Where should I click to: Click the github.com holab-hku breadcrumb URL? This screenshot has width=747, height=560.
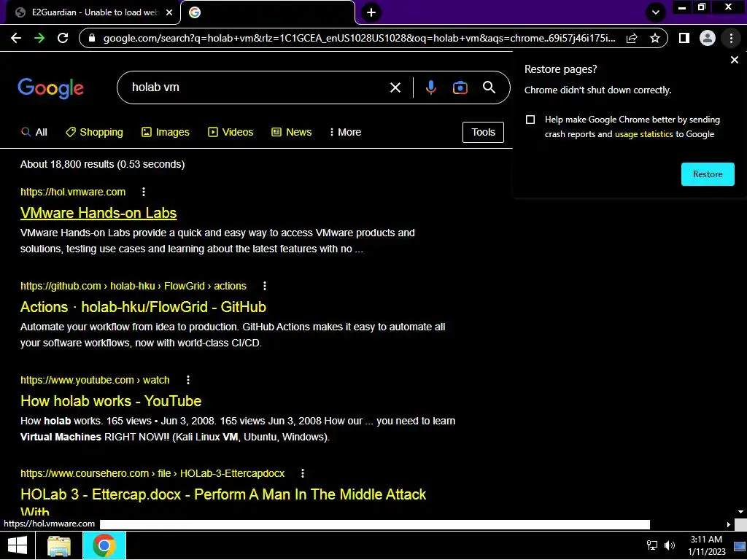coord(133,286)
